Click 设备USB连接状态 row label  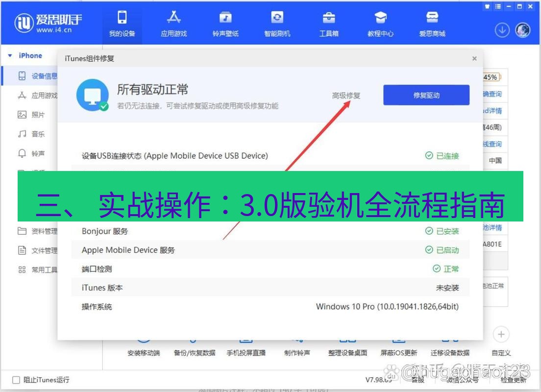click(x=174, y=156)
